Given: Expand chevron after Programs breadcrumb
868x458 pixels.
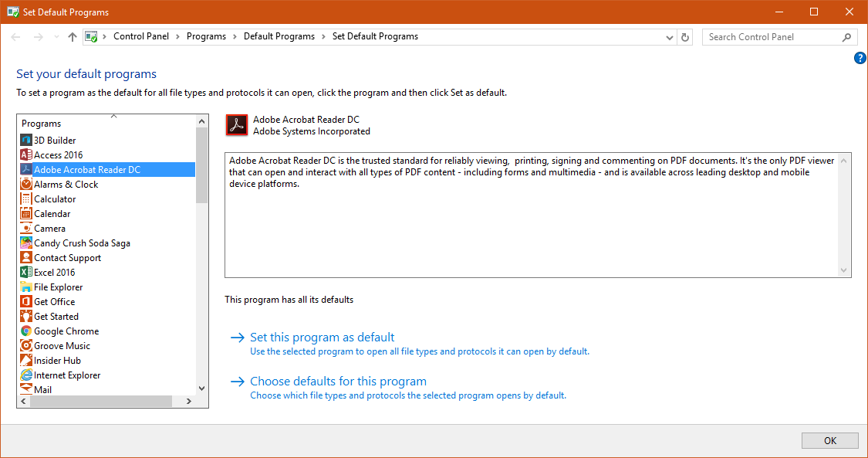Looking at the screenshot, I should tap(235, 36).
